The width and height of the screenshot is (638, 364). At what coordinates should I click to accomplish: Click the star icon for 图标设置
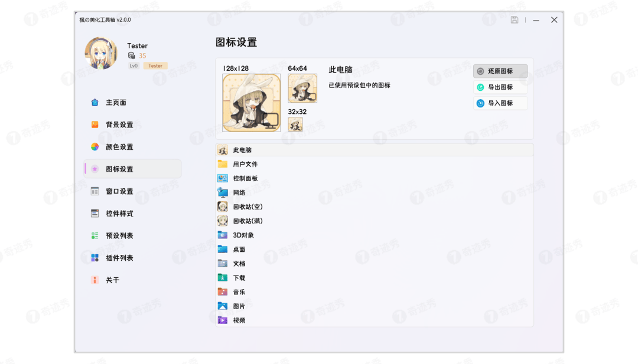tap(95, 169)
